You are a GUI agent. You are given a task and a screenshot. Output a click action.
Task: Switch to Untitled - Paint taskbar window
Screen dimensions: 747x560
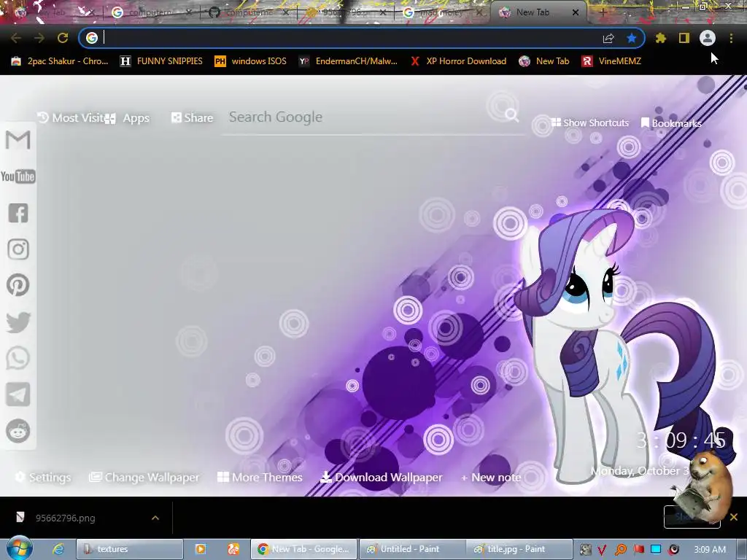point(411,549)
